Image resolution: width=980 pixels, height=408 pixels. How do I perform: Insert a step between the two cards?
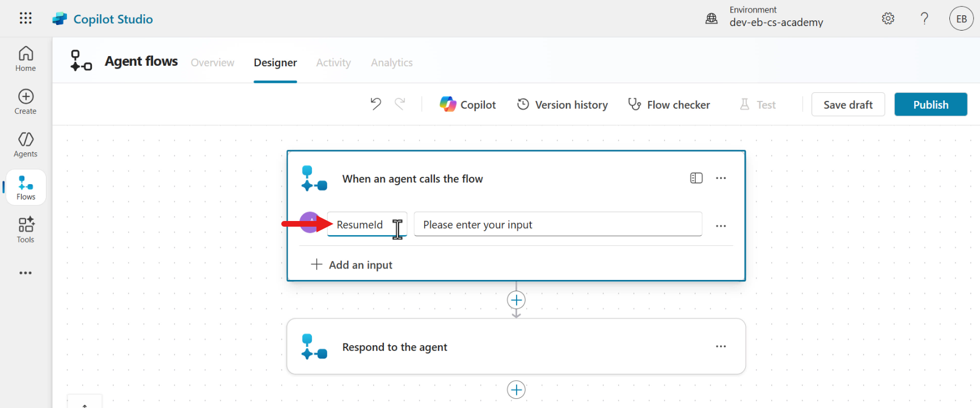(516, 300)
